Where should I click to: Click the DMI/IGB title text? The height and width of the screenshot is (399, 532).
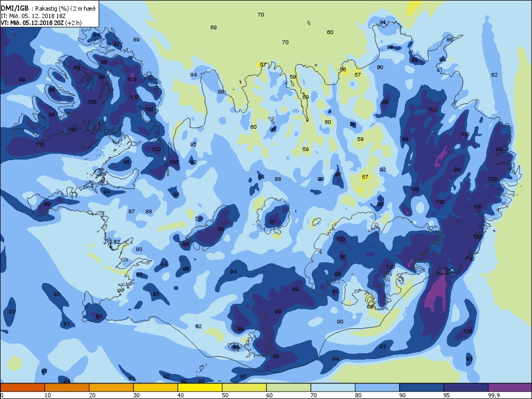[x=14, y=9]
